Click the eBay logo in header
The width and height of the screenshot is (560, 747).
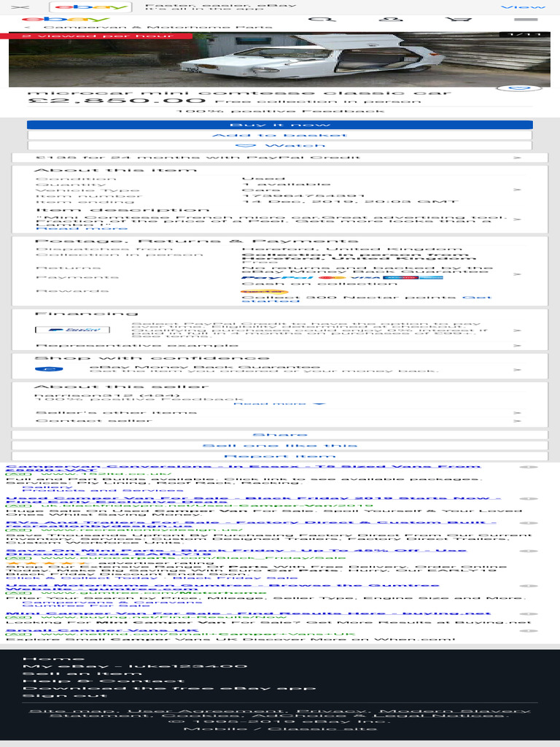[x=65, y=20]
